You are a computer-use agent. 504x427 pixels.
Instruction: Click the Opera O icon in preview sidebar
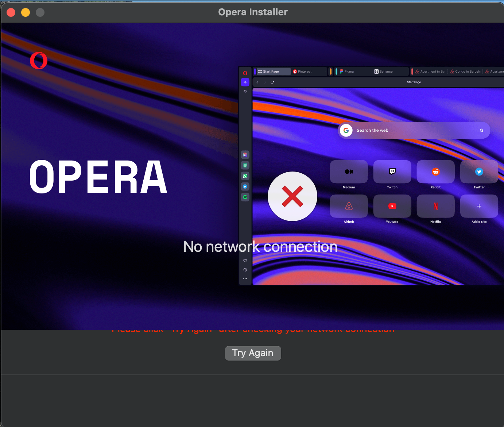coord(245,73)
